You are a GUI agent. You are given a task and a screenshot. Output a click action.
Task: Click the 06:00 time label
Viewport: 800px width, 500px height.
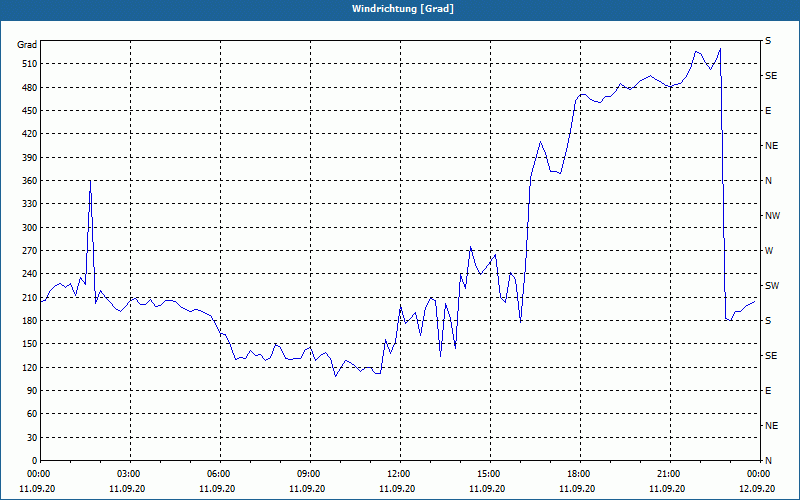coord(219,473)
